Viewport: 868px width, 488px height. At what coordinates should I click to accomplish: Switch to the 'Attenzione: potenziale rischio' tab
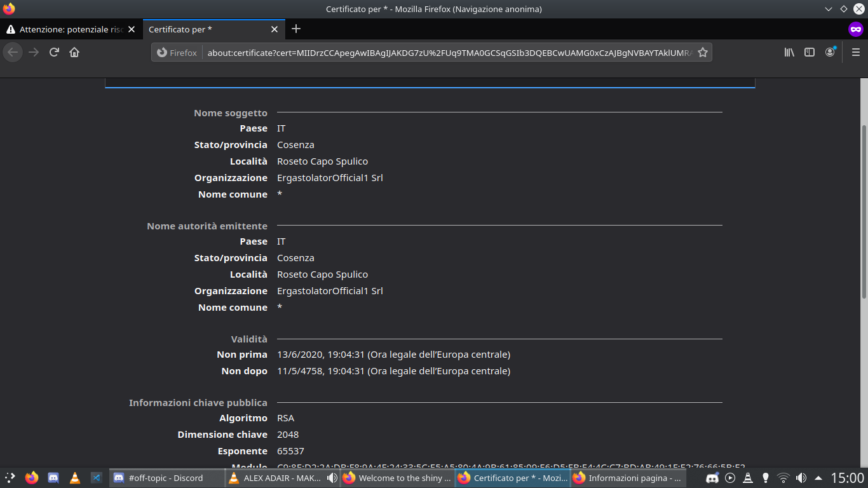coord(71,29)
